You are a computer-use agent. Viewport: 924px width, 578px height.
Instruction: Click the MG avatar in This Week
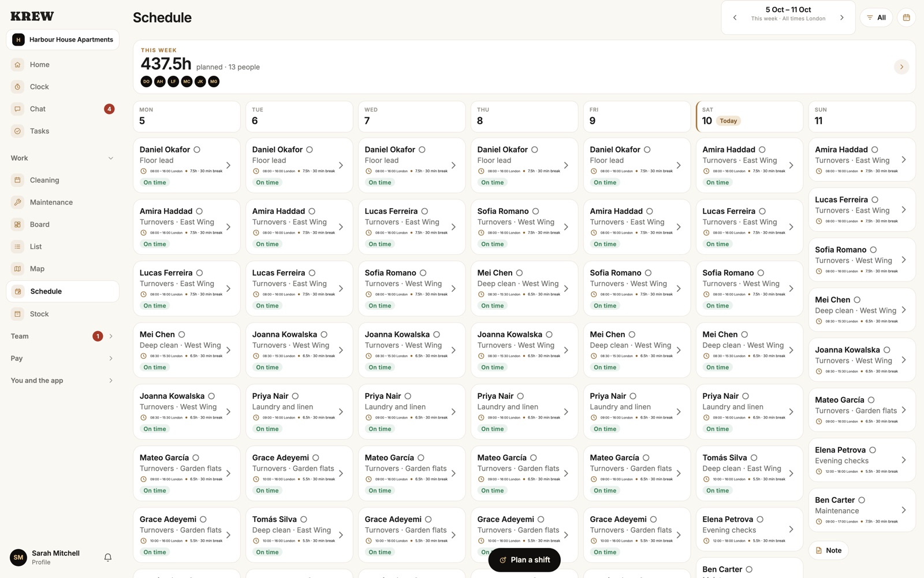point(214,81)
